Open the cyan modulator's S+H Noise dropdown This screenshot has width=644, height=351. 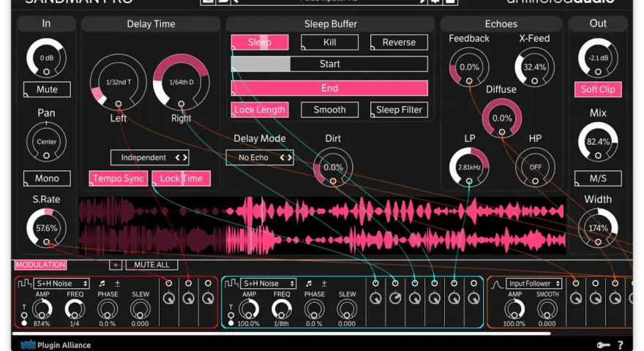point(268,283)
